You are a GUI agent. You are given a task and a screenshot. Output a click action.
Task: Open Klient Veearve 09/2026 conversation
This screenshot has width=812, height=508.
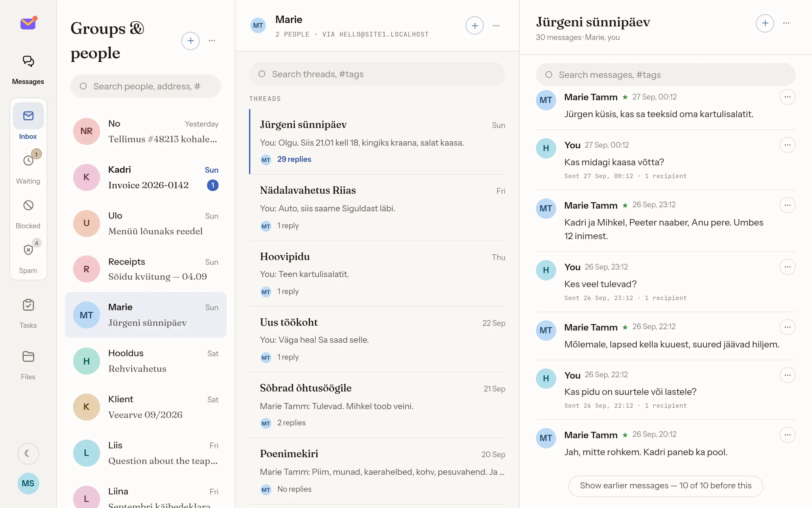146,407
